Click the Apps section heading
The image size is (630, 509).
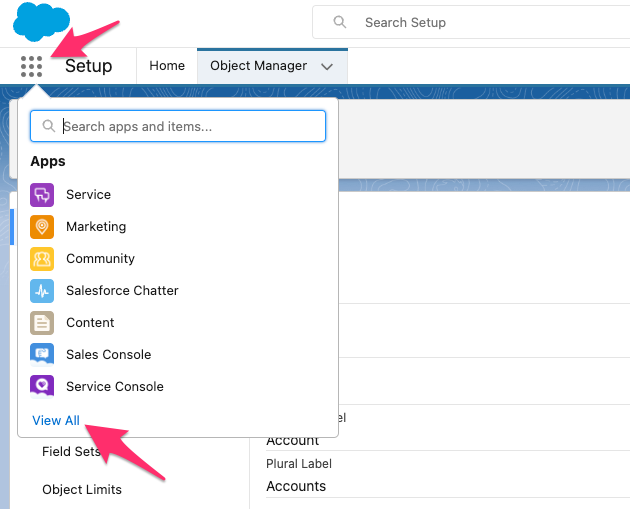tap(48, 161)
